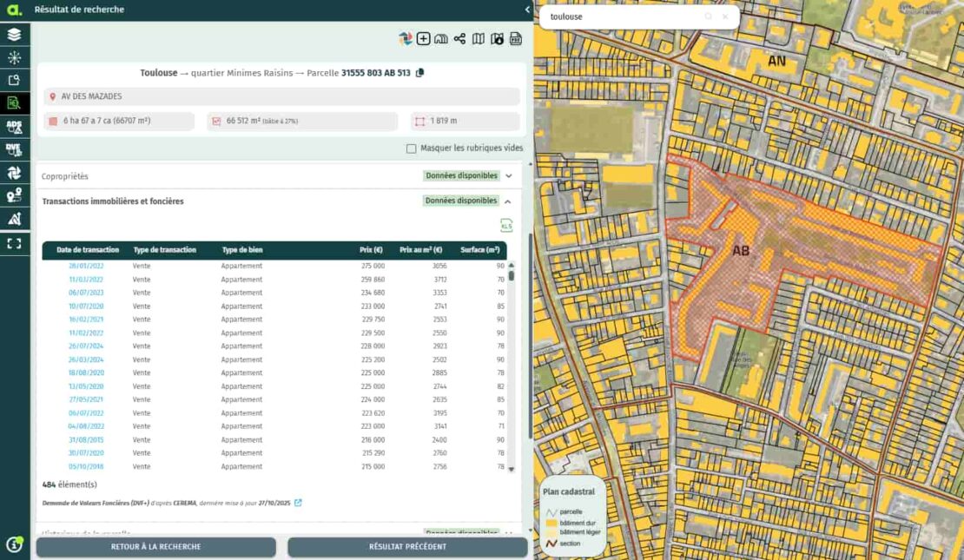Open external DVF source link icon
Image resolution: width=964 pixels, height=560 pixels.
[298, 503]
